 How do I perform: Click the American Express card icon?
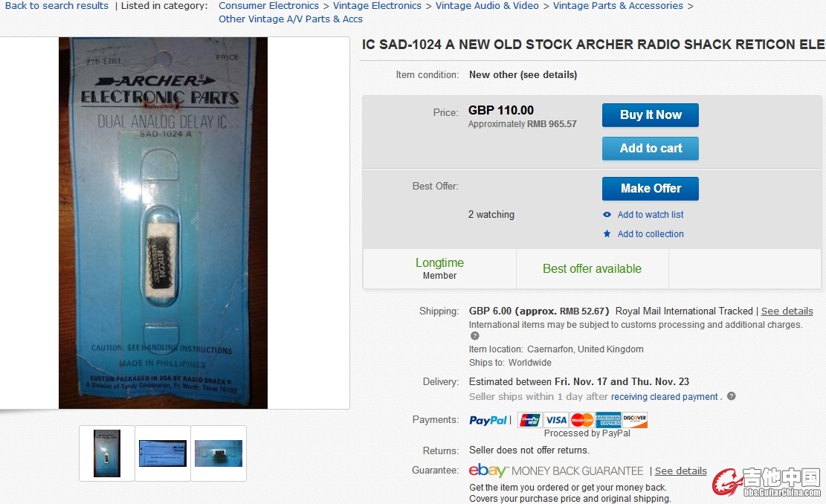coord(608,420)
